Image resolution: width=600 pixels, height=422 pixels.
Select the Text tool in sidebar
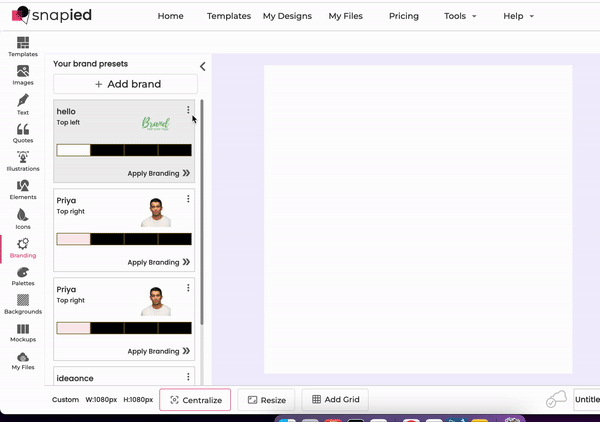(23, 104)
